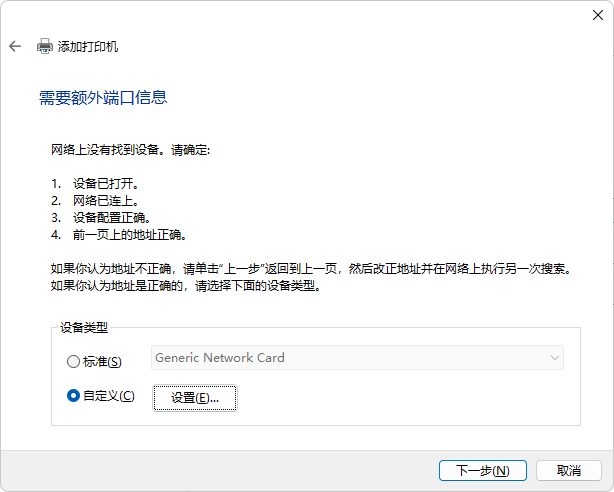Choose the 自定义(C) radio option
Screen dimensions: 614x492
pyautogui.click(x=73, y=397)
